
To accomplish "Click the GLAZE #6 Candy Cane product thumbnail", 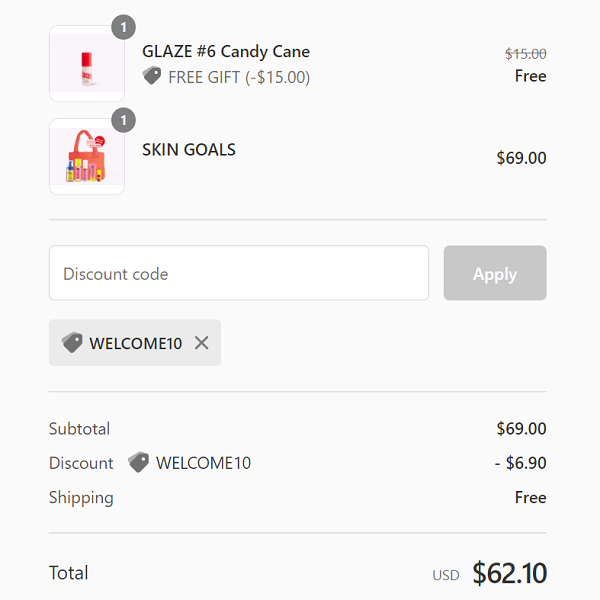I will coord(86,64).
